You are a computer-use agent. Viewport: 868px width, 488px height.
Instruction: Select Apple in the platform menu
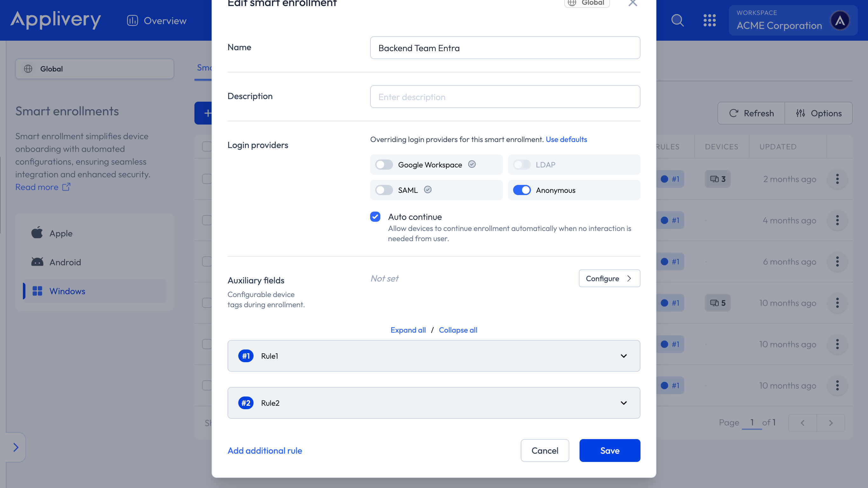(x=61, y=233)
